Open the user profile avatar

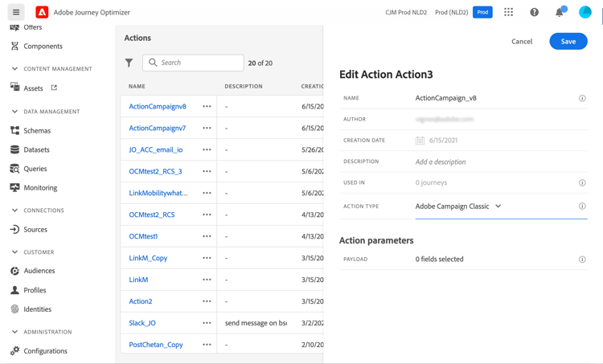(585, 12)
